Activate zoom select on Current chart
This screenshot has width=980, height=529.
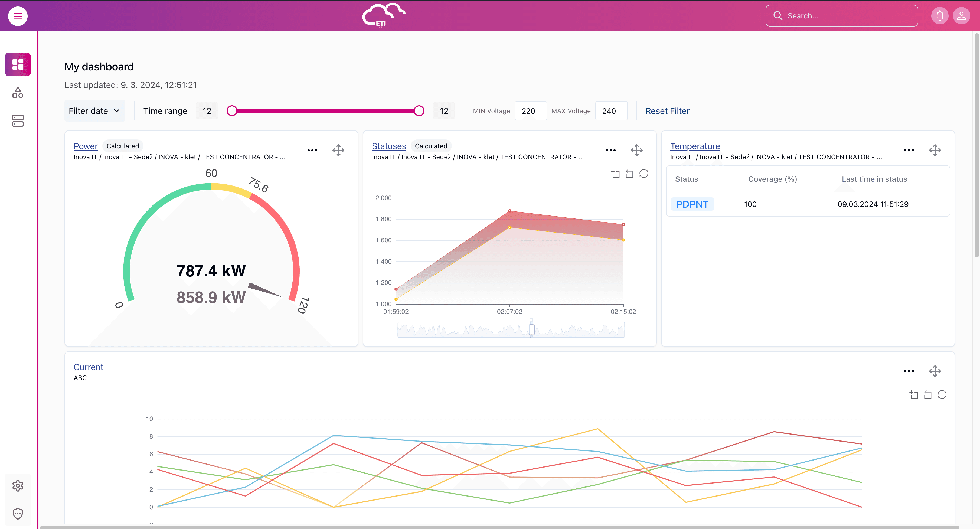914,395
